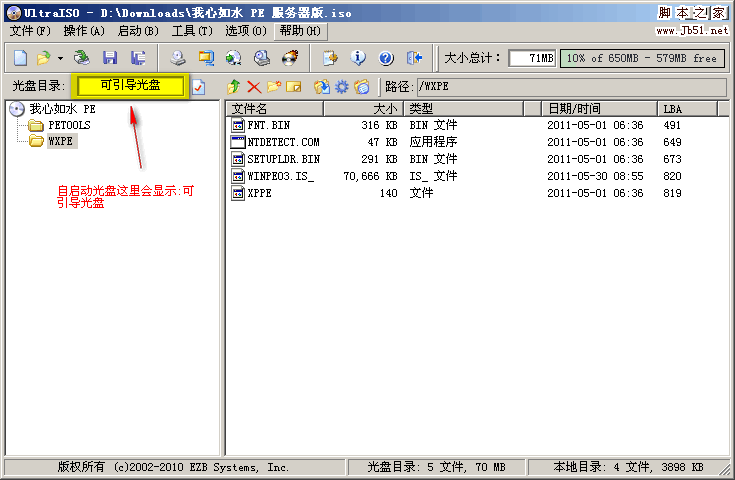Click the Save floppy disk icon
The height and width of the screenshot is (480, 735).
pyautogui.click(x=110, y=58)
